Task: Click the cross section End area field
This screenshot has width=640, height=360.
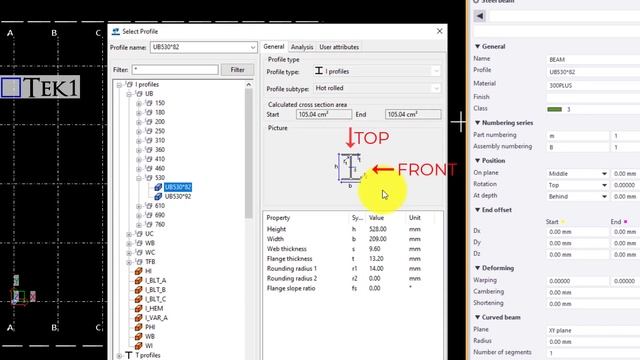Action: (413, 115)
